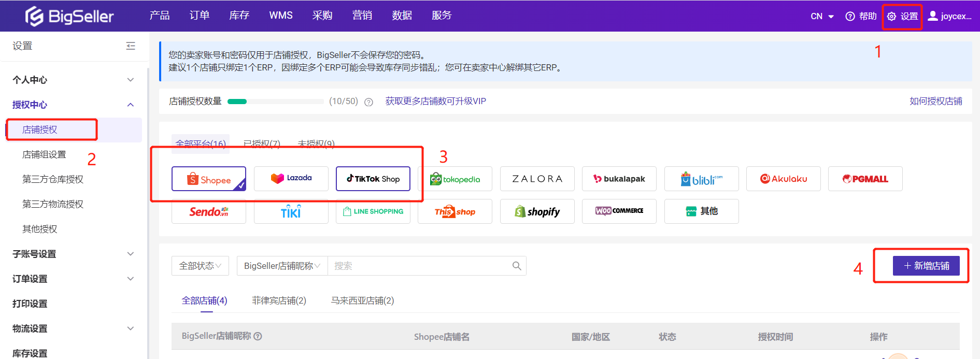
Task: Click the 授权时间 column header
Action: click(775, 337)
